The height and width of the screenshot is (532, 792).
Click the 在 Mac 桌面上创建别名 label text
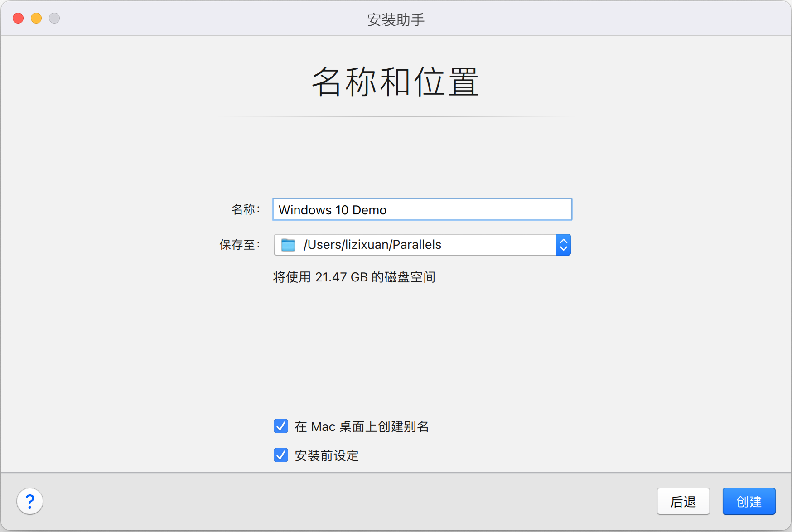click(x=362, y=426)
